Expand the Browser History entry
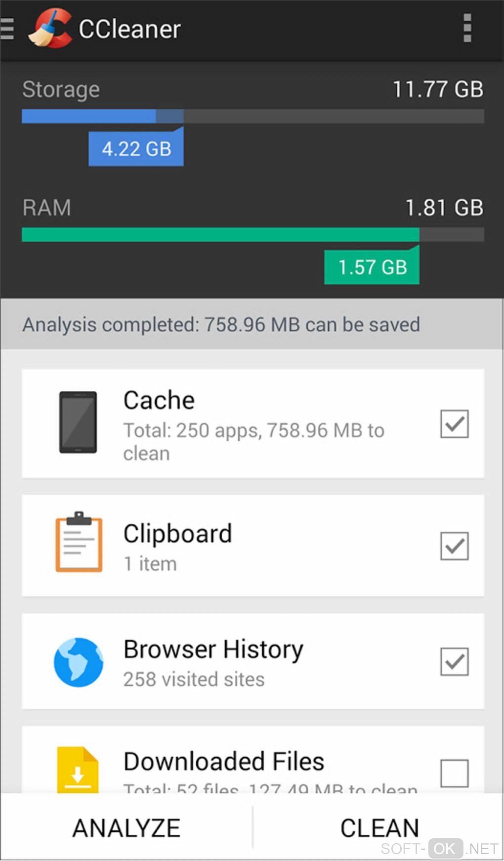 (213, 661)
